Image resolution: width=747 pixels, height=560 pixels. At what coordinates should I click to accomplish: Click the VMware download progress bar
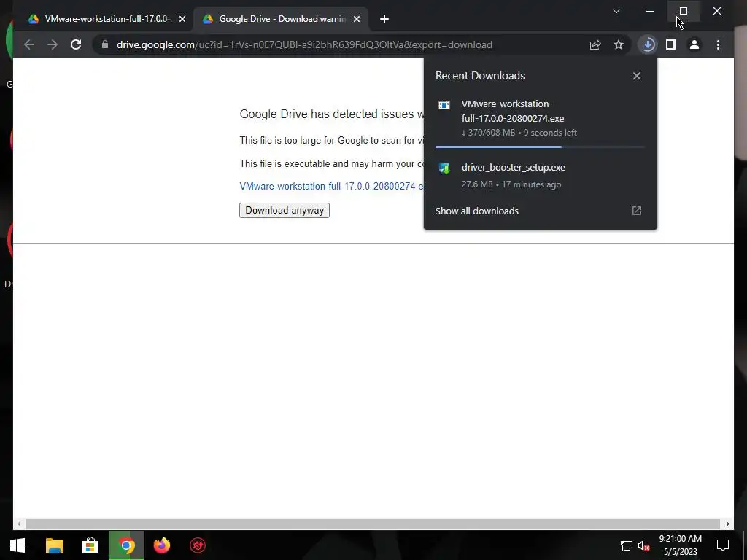pyautogui.click(x=541, y=147)
